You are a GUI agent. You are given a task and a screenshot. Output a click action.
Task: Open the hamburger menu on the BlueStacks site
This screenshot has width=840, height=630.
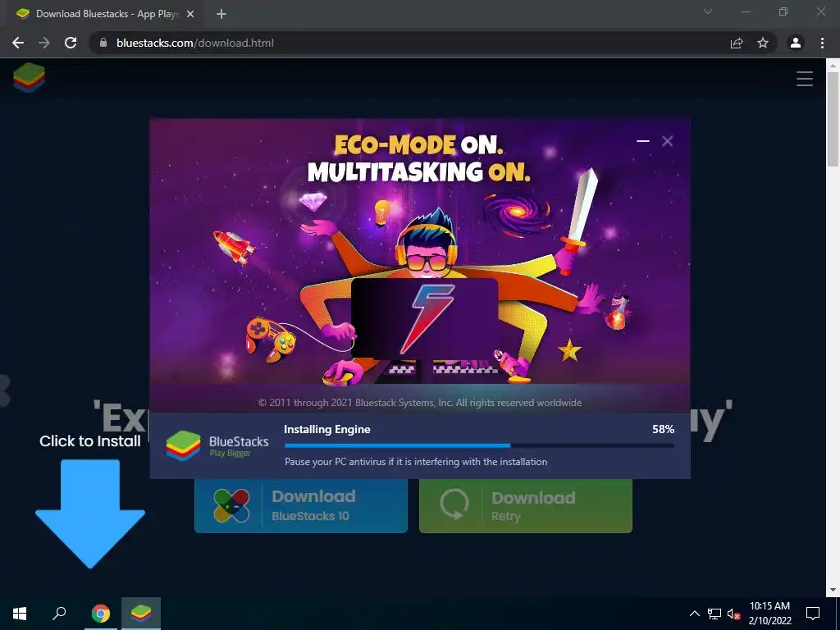[x=804, y=79]
